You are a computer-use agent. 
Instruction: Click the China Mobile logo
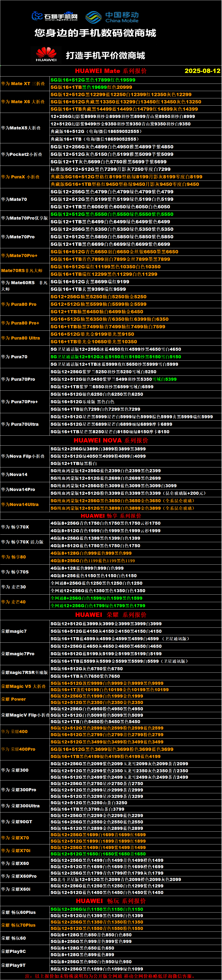pyautogui.click(x=112, y=17)
